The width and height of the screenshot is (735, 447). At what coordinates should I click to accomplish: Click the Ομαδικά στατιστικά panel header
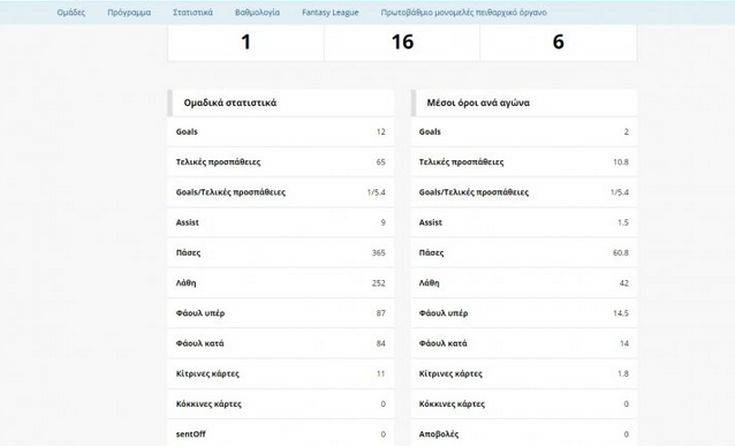[x=230, y=102]
